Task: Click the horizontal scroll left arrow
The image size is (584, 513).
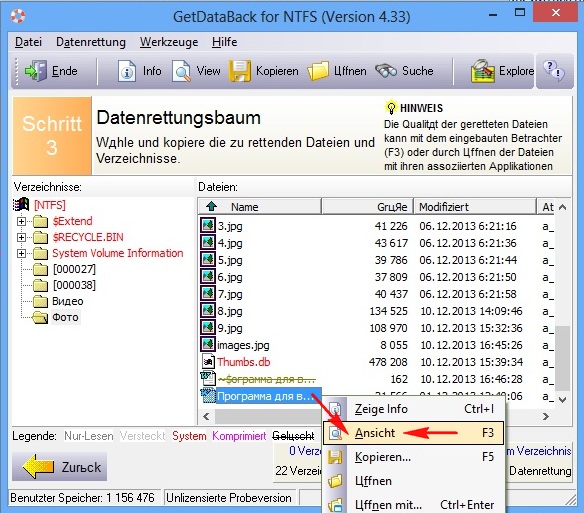Action: 207,416
